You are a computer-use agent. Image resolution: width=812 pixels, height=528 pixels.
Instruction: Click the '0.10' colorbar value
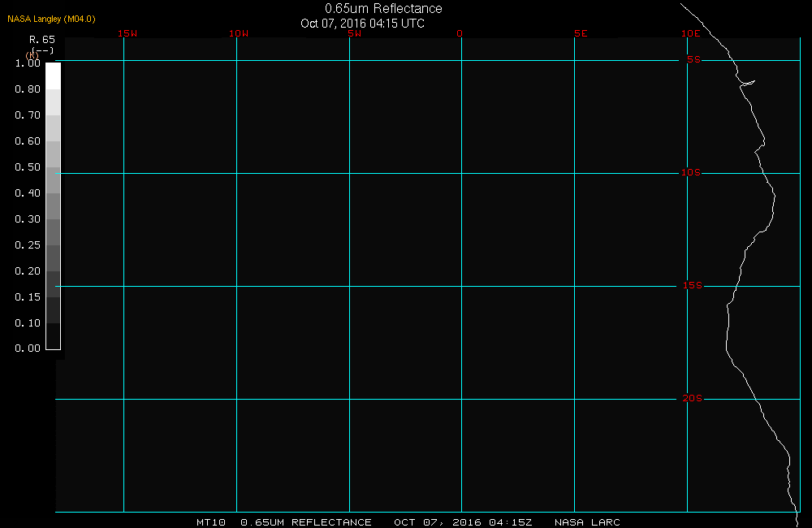click(x=28, y=322)
